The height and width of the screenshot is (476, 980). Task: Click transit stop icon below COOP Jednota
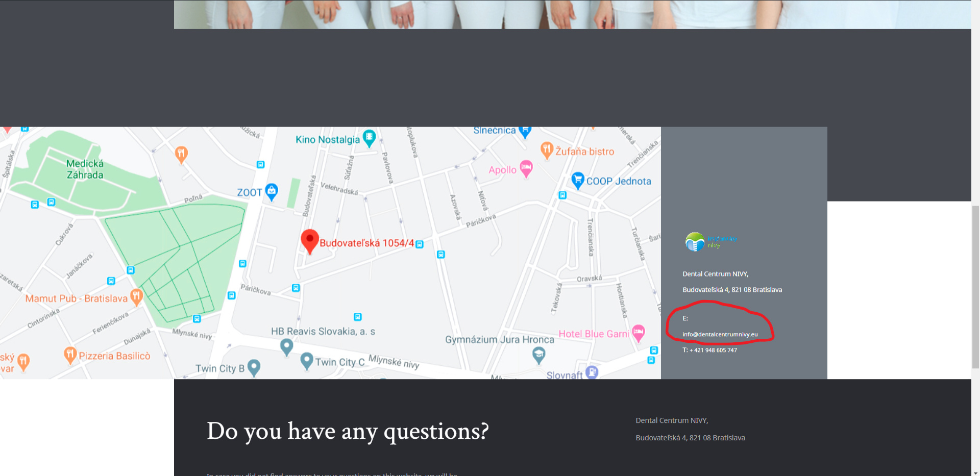click(562, 195)
